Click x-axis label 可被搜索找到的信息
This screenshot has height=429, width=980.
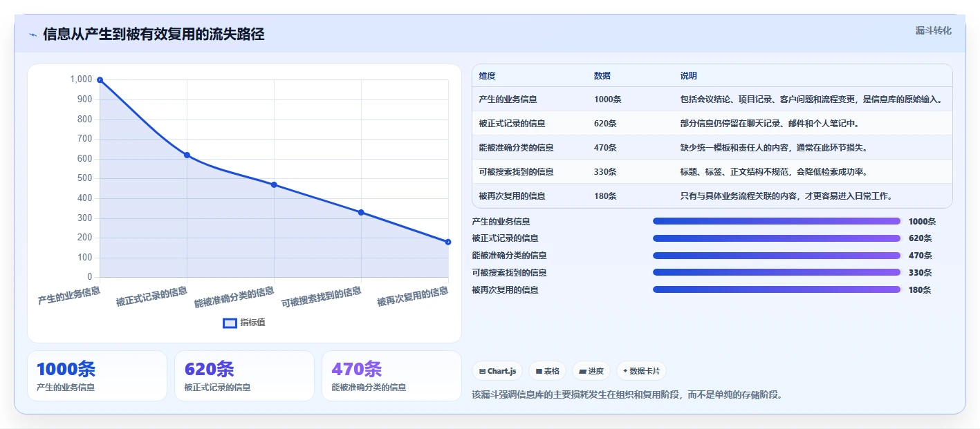pos(322,297)
